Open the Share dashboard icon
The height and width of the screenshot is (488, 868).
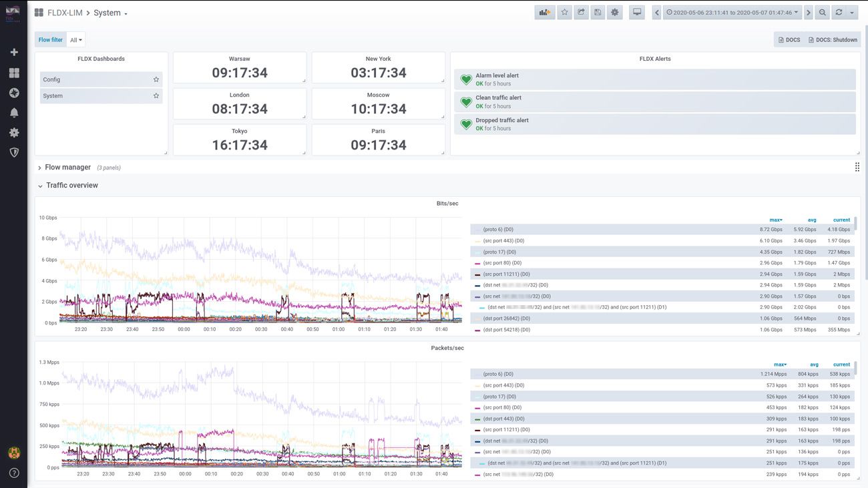pos(580,11)
